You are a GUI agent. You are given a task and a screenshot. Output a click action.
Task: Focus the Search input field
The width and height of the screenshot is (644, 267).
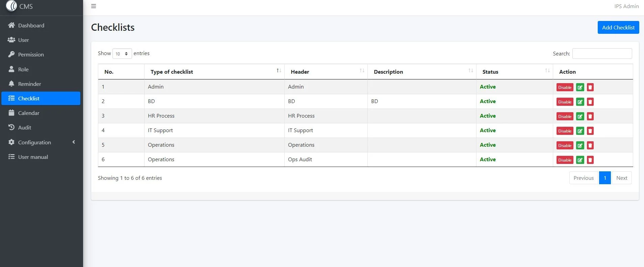(x=602, y=53)
